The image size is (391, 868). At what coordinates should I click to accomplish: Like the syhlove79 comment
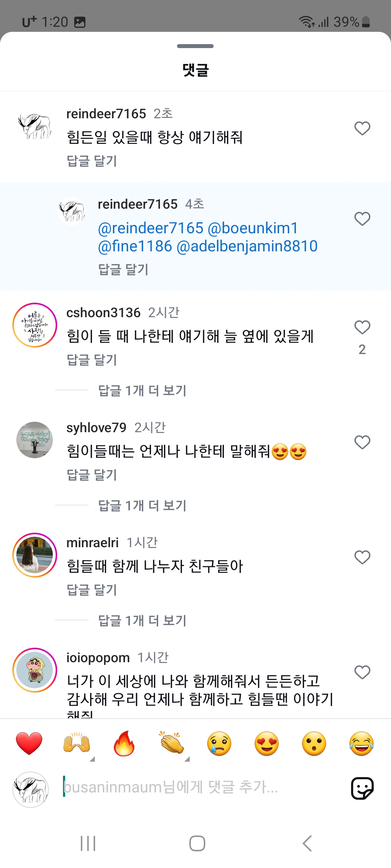[x=362, y=442]
